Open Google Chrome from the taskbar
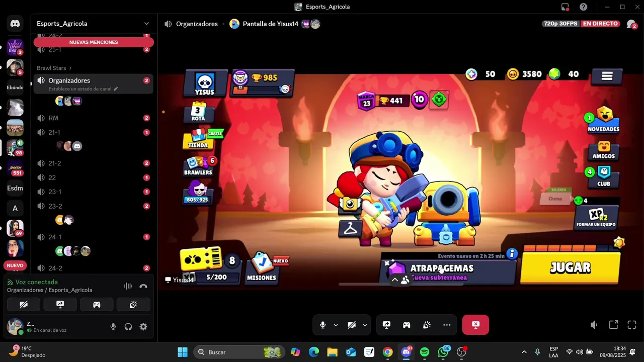The height and width of the screenshot is (362, 644). (387, 352)
